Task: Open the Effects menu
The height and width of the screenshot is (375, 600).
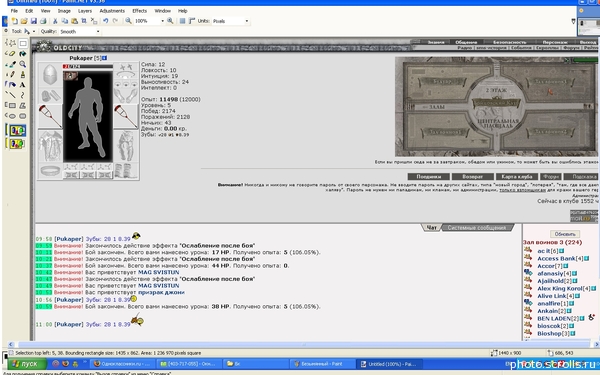Action: click(x=140, y=11)
